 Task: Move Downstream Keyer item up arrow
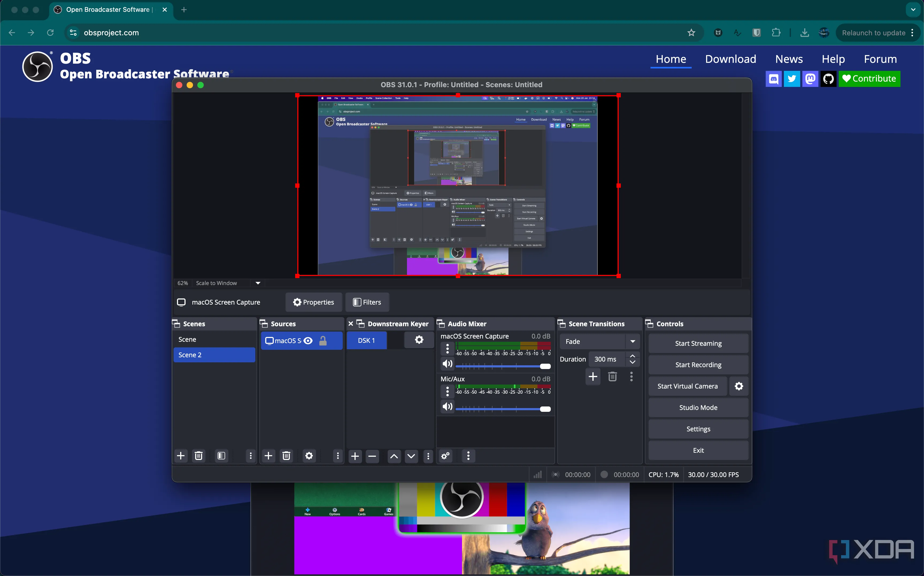coord(394,456)
